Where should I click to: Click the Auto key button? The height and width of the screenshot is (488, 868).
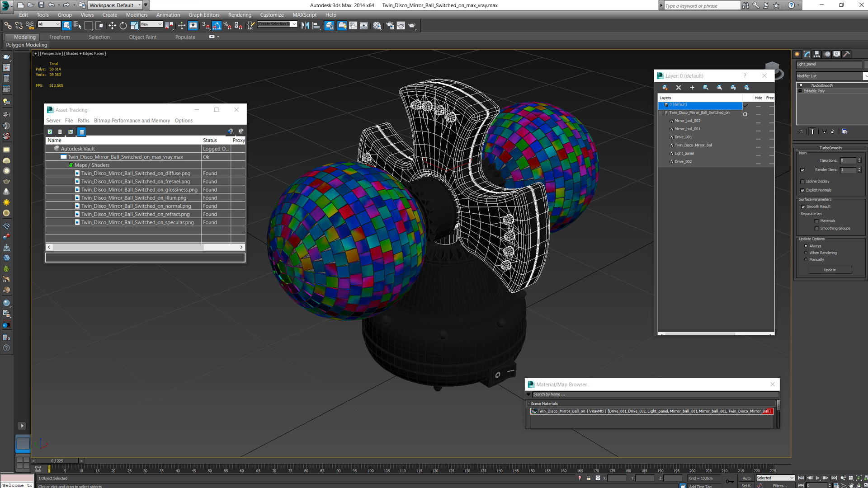click(746, 478)
